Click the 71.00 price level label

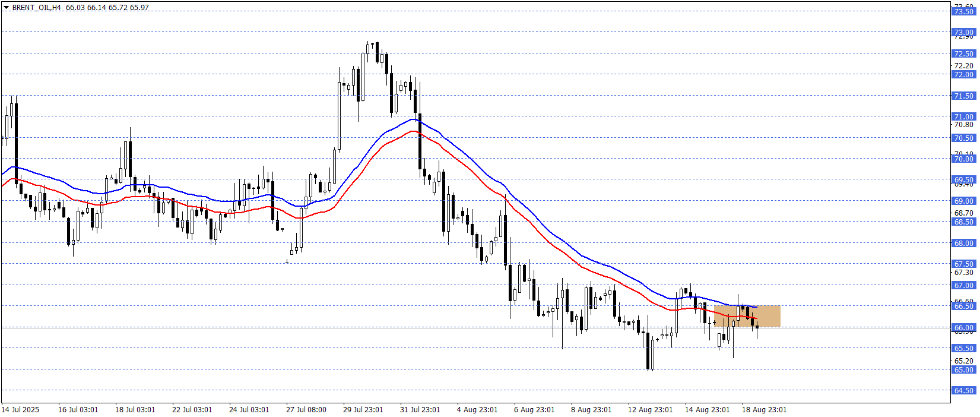pos(963,117)
